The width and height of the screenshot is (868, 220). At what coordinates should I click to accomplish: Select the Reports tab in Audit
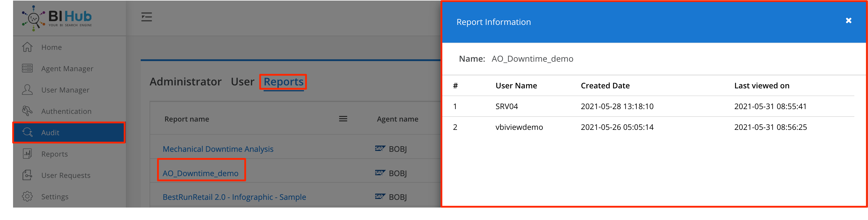pyautogui.click(x=284, y=82)
